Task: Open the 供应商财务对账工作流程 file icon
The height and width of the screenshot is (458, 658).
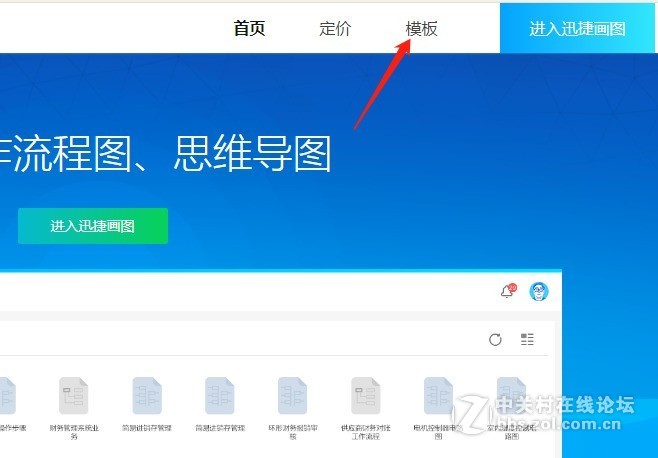Action: click(x=366, y=395)
